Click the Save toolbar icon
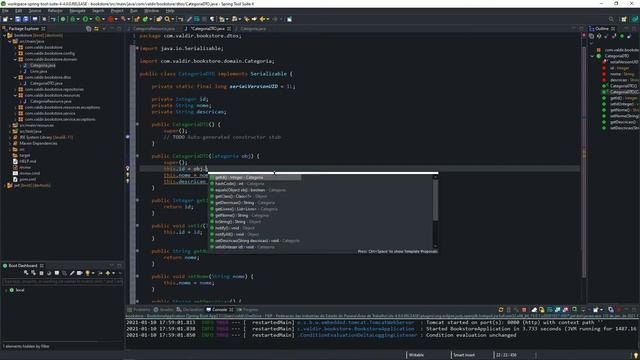Viewport: 640px width, 360px height. tap(18, 19)
